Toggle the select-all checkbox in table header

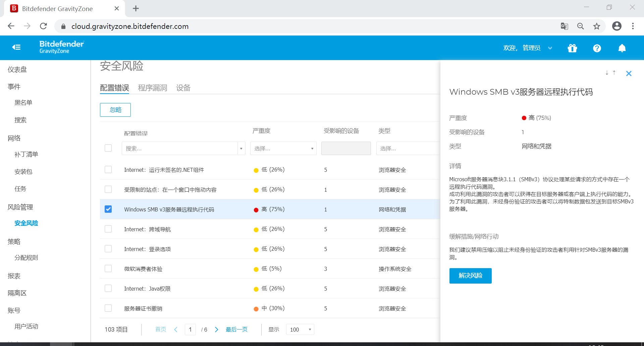[108, 148]
